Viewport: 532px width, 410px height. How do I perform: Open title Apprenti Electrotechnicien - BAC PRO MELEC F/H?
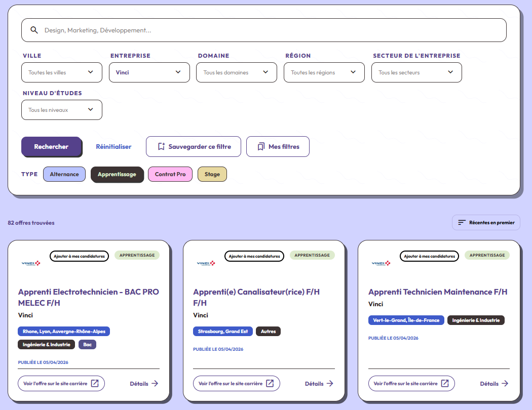pyautogui.click(x=89, y=297)
